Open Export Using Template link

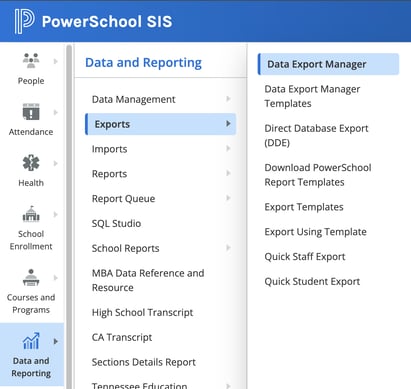click(315, 232)
